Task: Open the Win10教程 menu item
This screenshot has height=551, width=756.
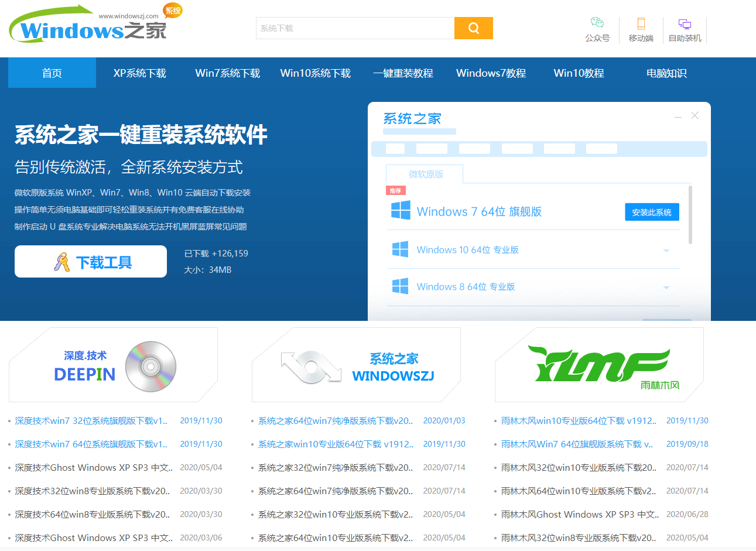Action: pos(579,73)
